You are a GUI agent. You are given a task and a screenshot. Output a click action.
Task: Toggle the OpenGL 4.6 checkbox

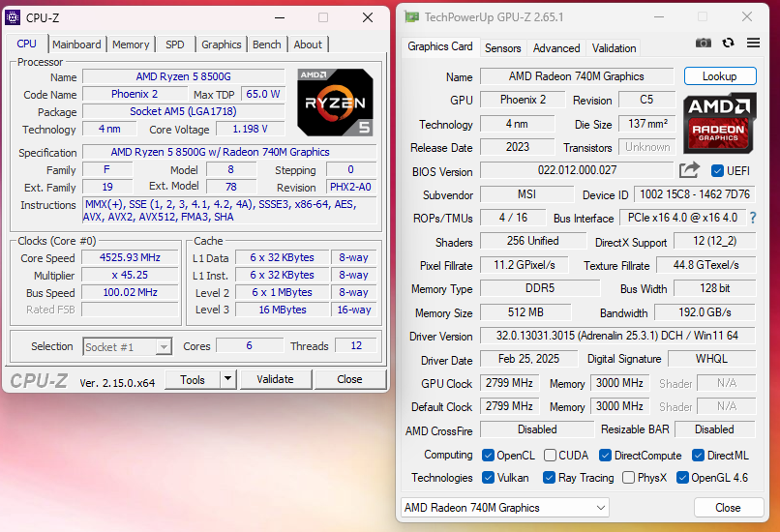click(682, 478)
